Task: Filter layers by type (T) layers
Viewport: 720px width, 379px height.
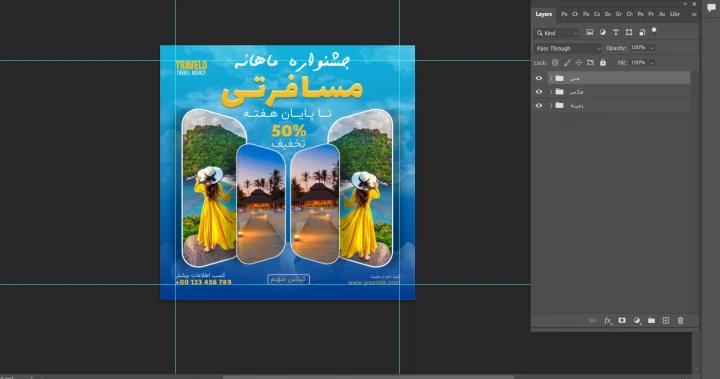Action: click(x=616, y=32)
